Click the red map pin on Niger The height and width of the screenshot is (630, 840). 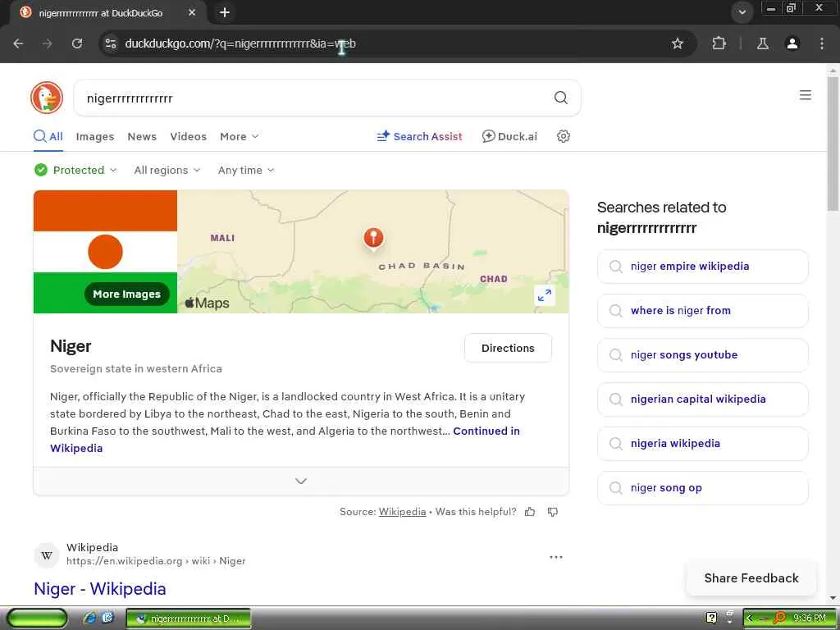pyautogui.click(x=373, y=238)
